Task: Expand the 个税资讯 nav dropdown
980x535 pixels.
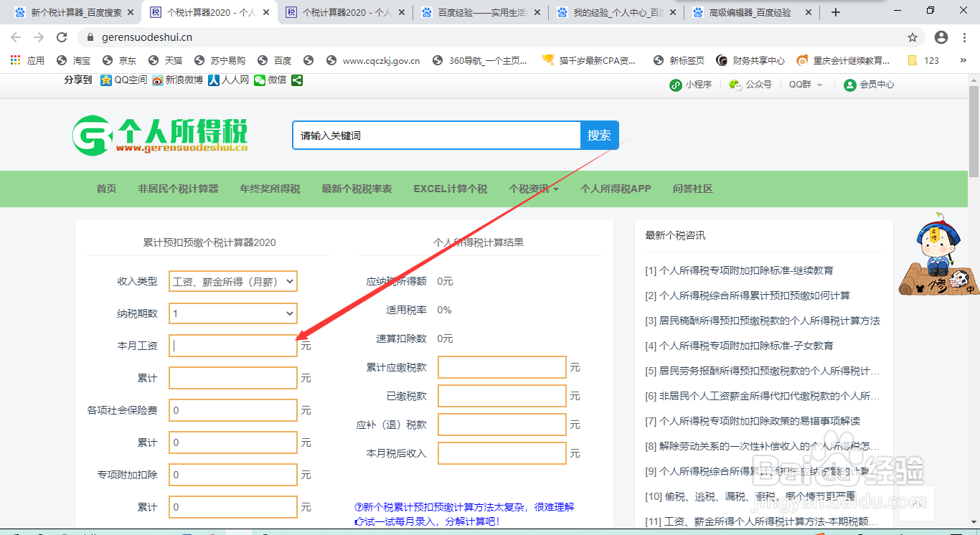Action: (534, 189)
